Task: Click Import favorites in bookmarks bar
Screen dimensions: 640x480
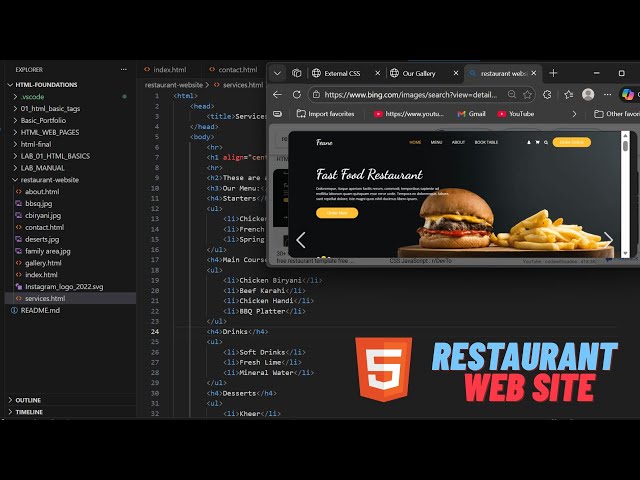Action: pos(325,114)
